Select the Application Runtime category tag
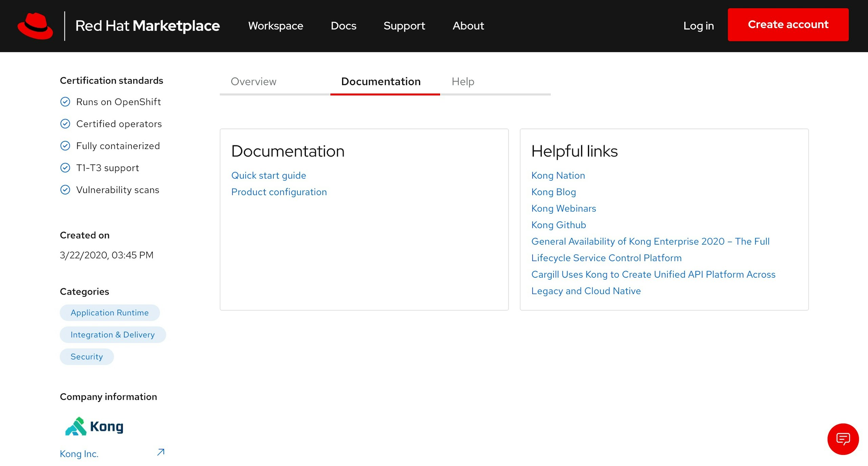Viewport: 868px width, 466px height. click(110, 313)
